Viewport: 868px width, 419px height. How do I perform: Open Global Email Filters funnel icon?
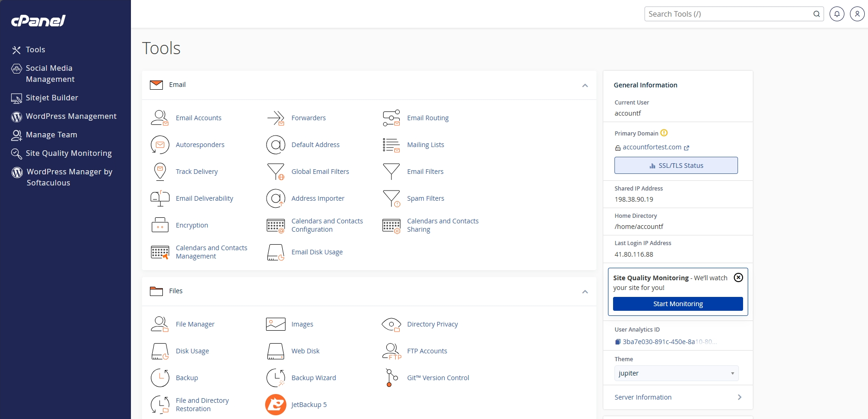(276, 172)
